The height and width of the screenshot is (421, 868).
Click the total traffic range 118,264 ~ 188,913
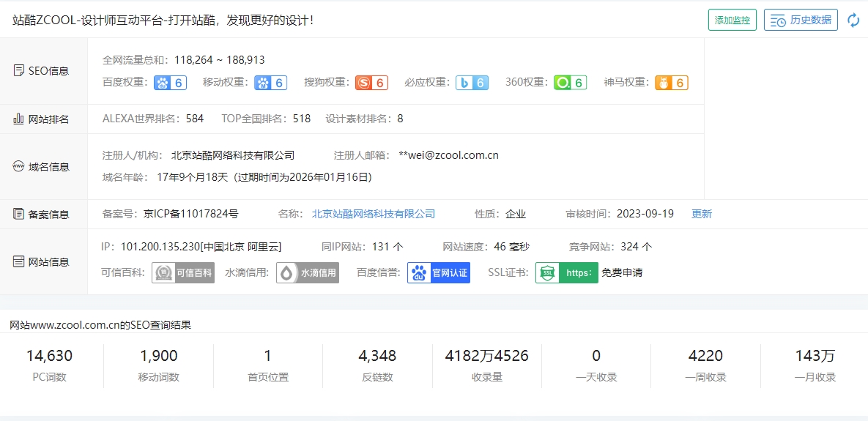pos(220,60)
